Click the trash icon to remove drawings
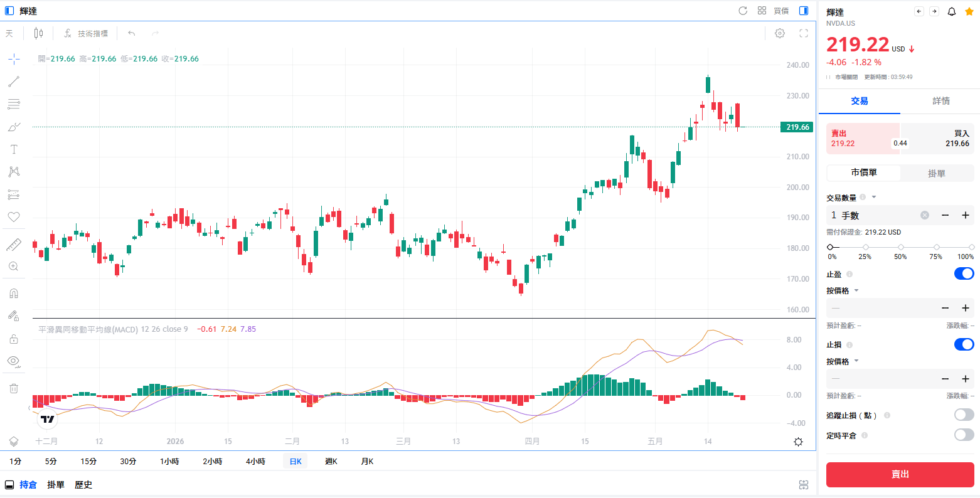Viewport: 980px width, 498px height. tap(14, 388)
